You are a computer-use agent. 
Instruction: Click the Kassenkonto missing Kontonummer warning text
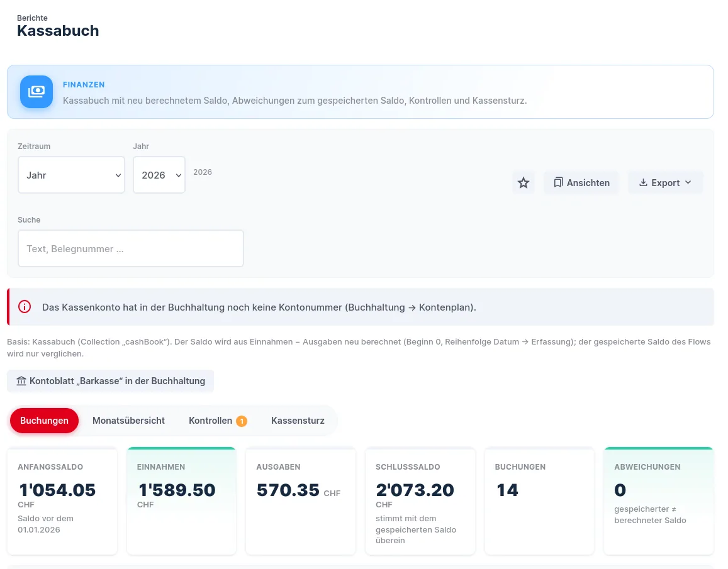(x=259, y=307)
